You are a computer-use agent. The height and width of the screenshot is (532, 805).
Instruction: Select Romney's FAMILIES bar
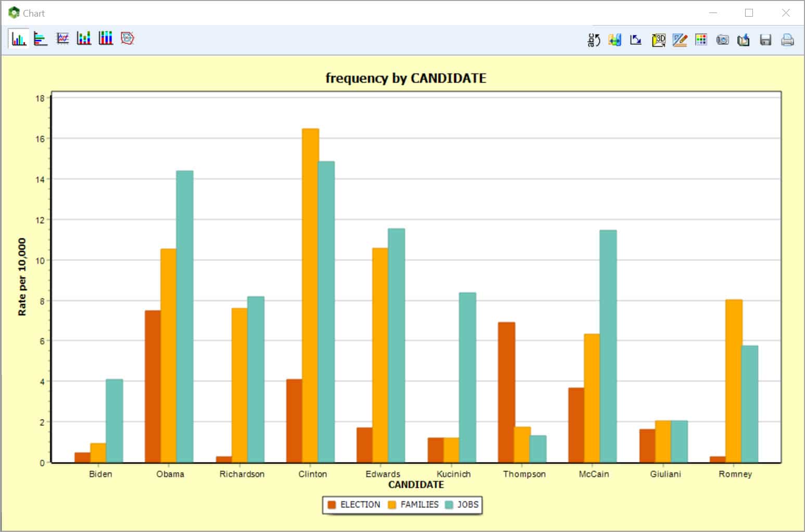pyautogui.click(x=734, y=381)
